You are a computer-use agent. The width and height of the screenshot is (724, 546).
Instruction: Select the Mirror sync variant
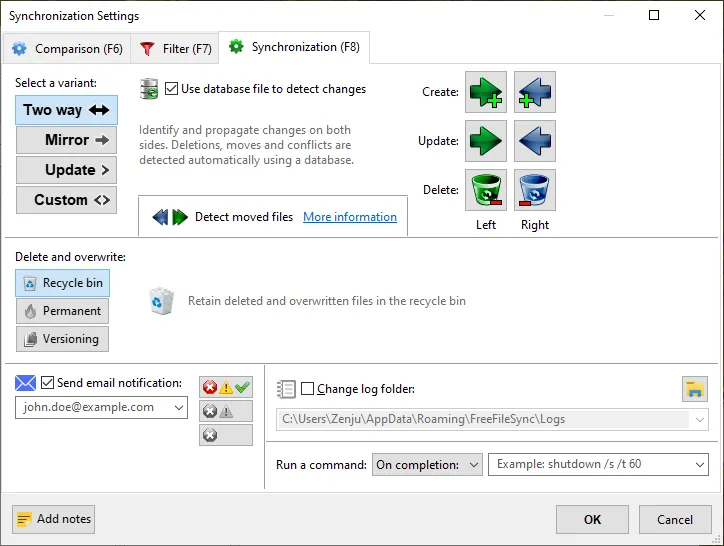[x=66, y=140]
